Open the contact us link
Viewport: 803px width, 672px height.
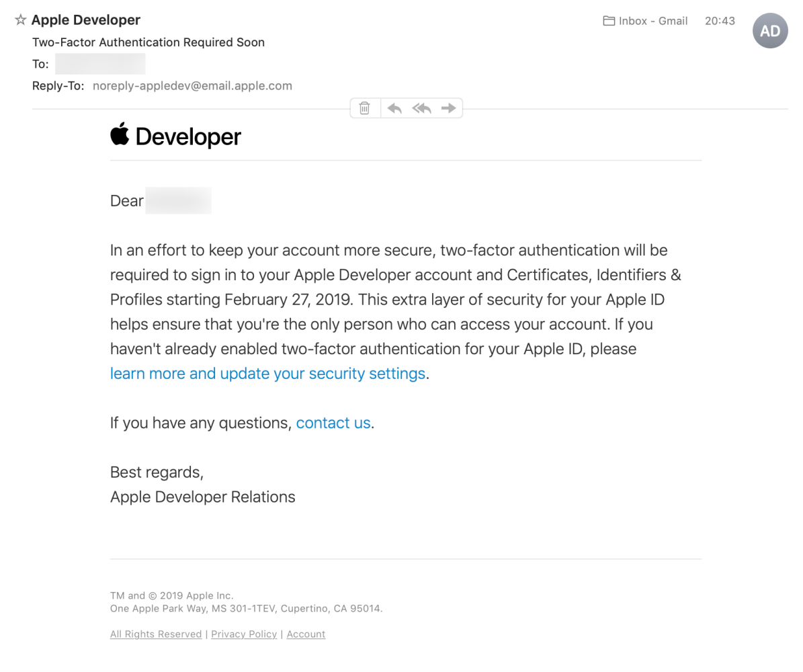point(333,423)
